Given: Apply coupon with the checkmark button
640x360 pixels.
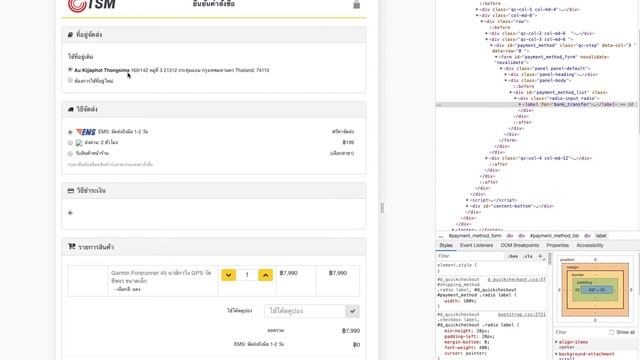Looking at the screenshot, I should (x=352, y=311).
